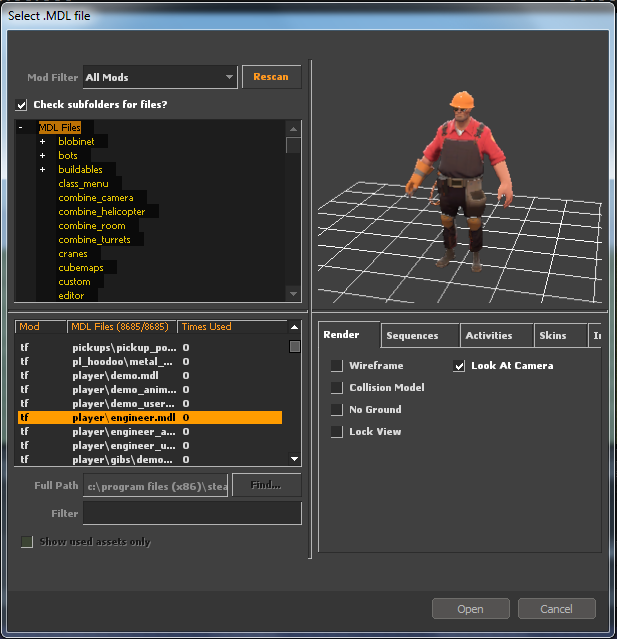617x639 pixels.
Task: Switch to the Sequences tab
Action: [420, 336]
